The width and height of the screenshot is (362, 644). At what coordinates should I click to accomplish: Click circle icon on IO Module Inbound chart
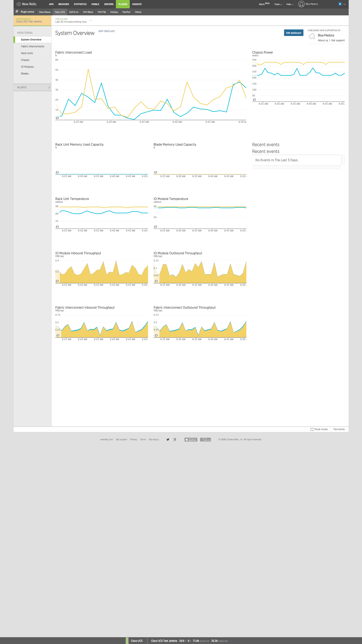[57, 281]
